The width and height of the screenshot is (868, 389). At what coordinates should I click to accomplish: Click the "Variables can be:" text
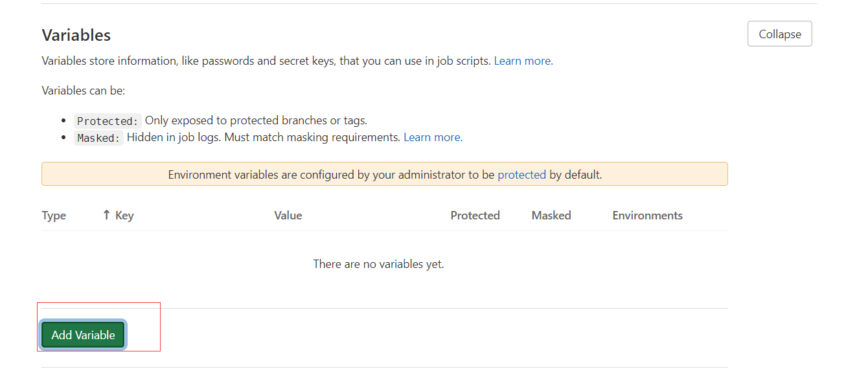coord(84,91)
